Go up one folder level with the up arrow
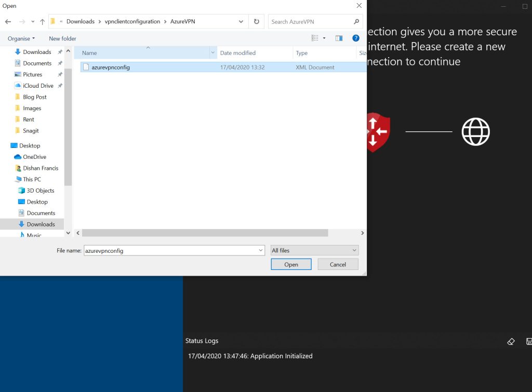 (x=42, y=21)
